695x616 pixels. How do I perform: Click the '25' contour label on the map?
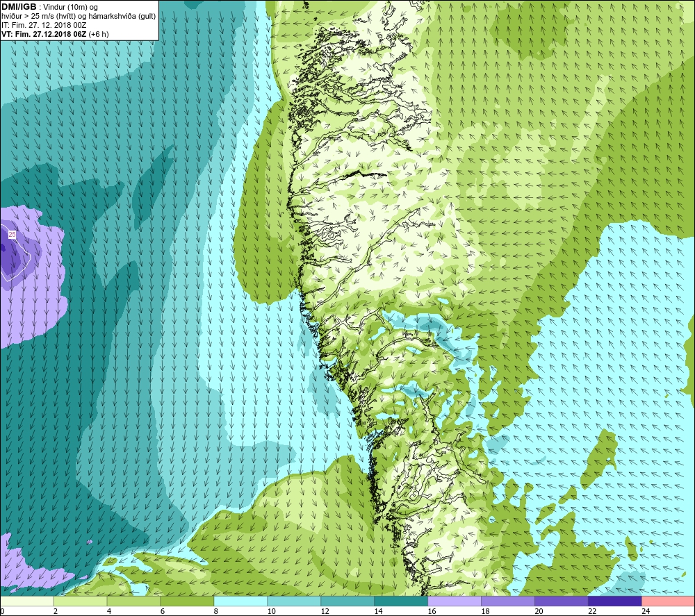point(12,234)
